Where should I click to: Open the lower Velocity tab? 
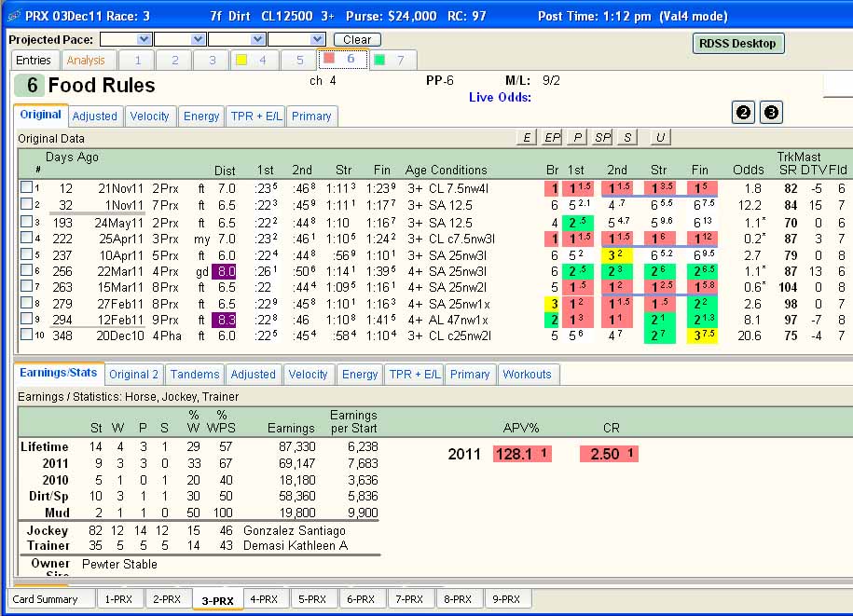coord(308,374)
